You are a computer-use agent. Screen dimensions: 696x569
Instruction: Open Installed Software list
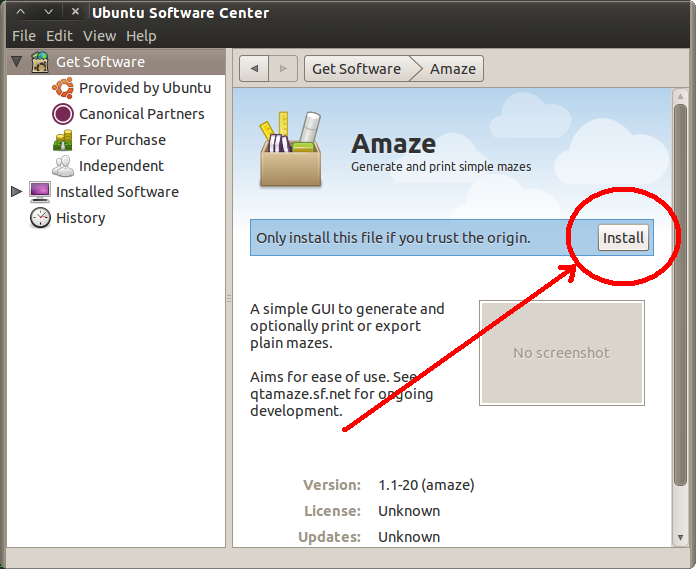coord(117,192)
